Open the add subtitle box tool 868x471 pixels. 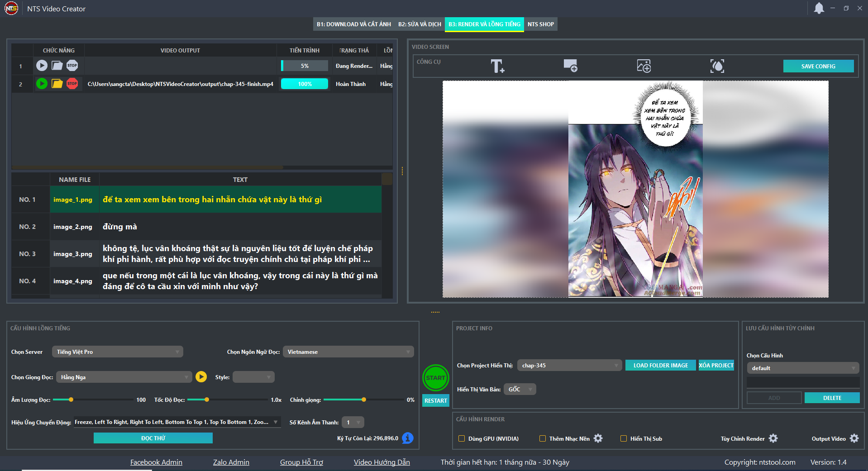[571, 66]
